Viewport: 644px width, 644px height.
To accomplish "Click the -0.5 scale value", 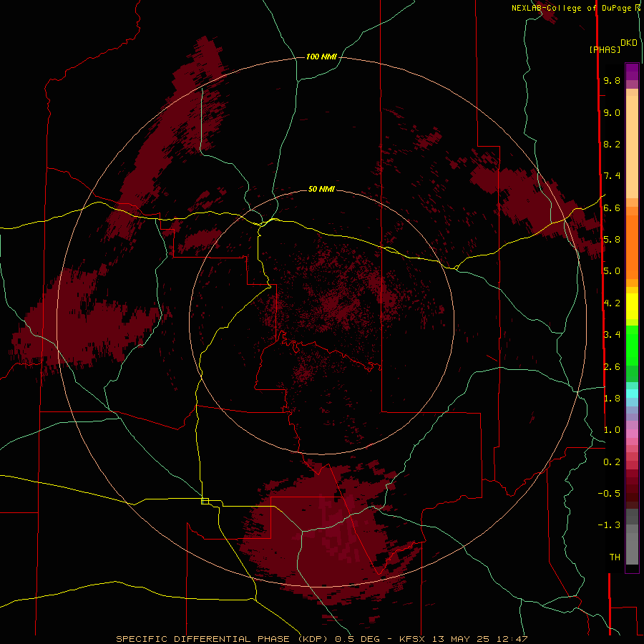I will click(x=609, y=494).
